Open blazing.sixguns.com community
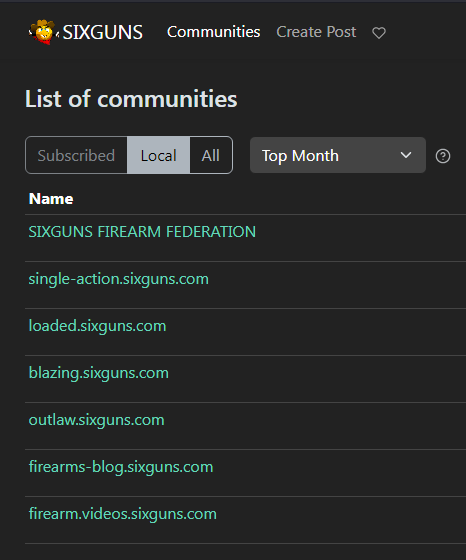Screen dimensions: 466x560 click(99, 373)
